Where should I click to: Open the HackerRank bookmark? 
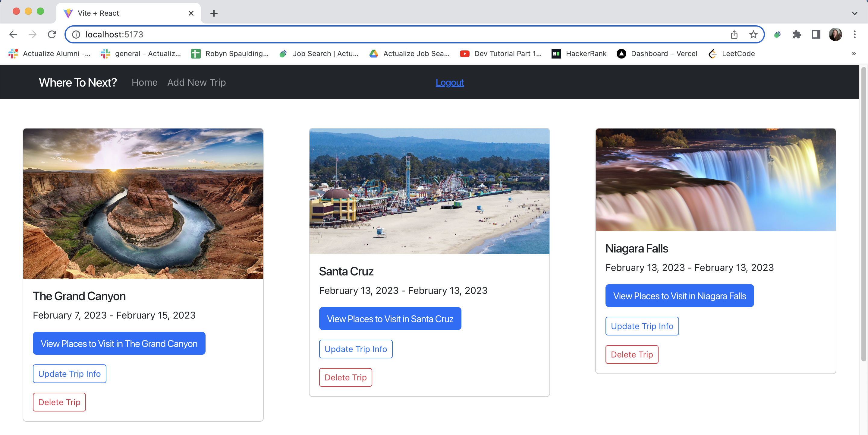579,54
